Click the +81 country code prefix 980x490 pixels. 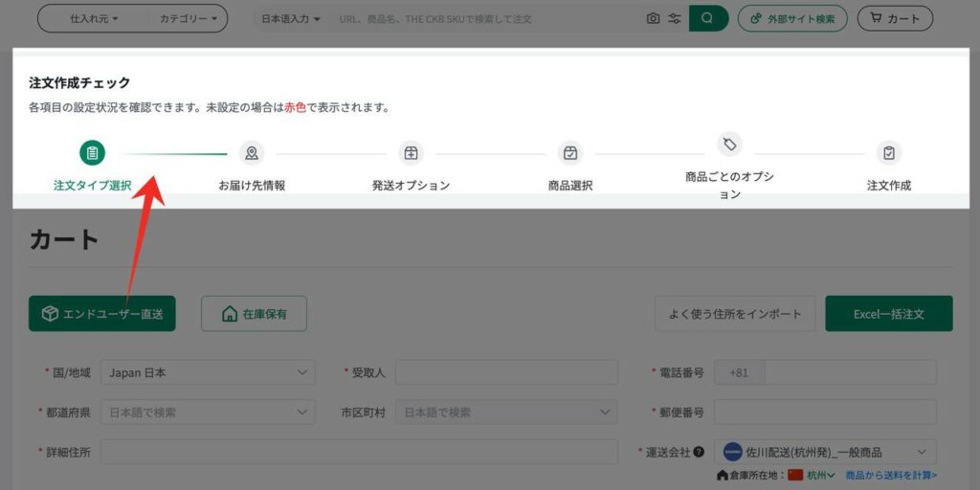point(739,372)
